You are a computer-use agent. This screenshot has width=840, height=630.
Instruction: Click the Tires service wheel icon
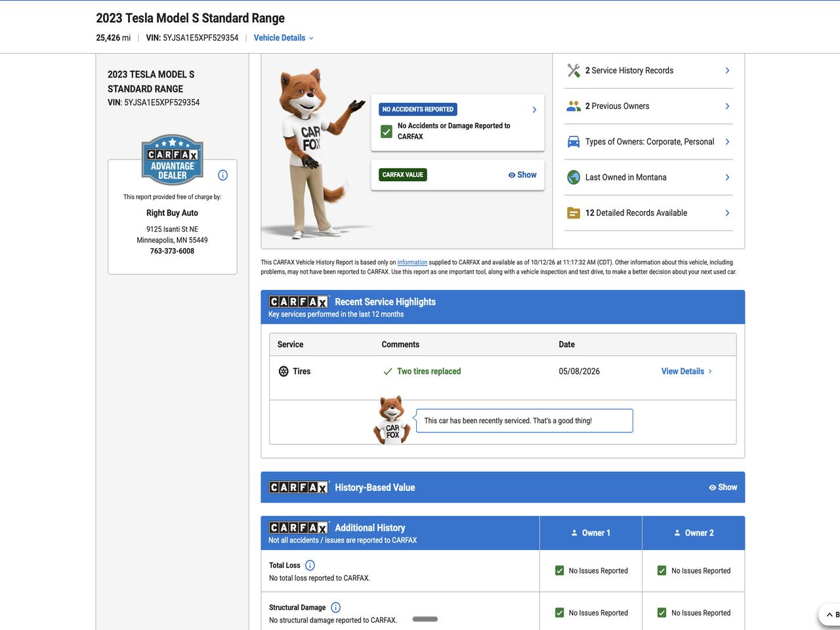click(x=283, y=371)
